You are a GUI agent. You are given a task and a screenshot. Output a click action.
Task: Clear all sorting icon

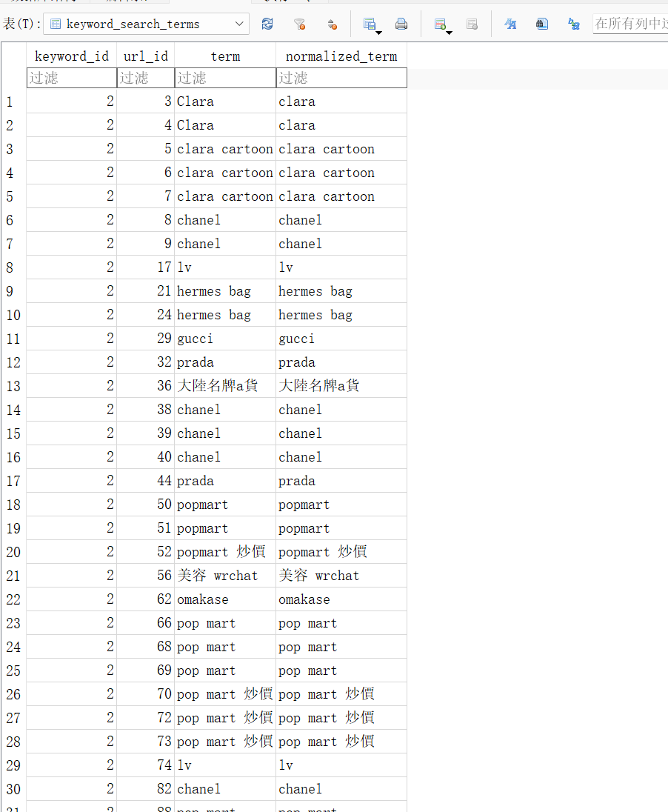333,24
